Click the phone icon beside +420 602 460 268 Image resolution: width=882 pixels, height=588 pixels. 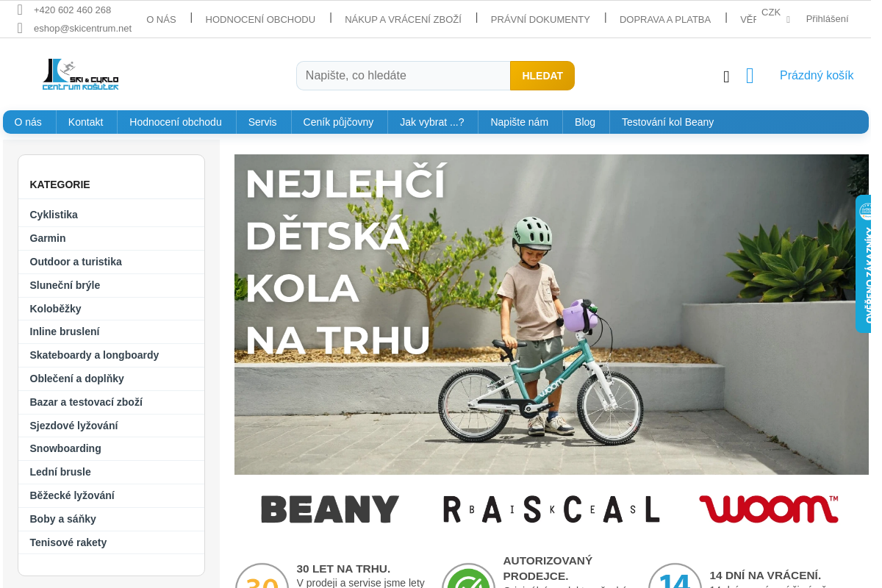[20, 10]
